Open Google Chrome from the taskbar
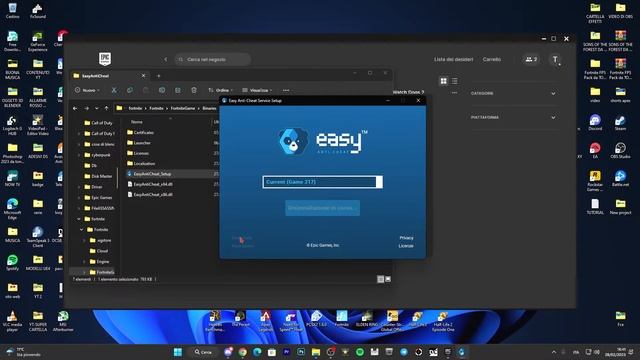 (242, 352)
